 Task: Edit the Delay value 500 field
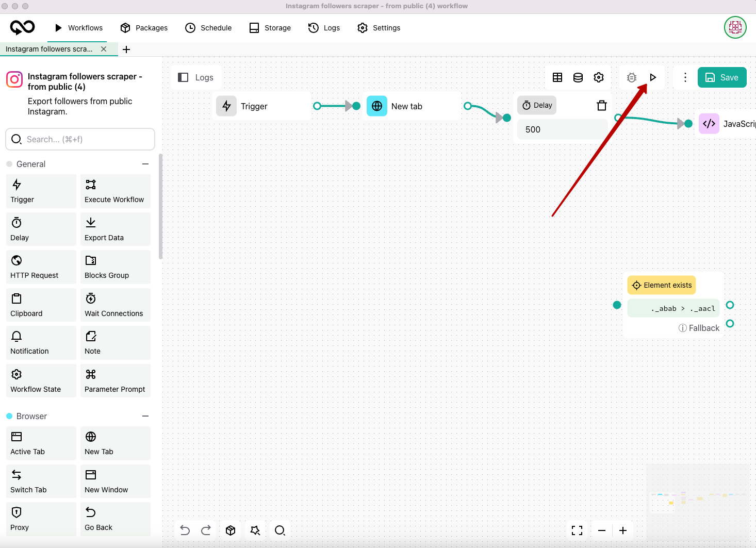click(563, 129)
